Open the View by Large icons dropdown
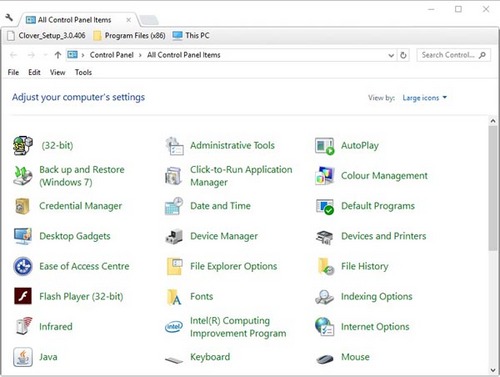 click(x=425, y=98)
